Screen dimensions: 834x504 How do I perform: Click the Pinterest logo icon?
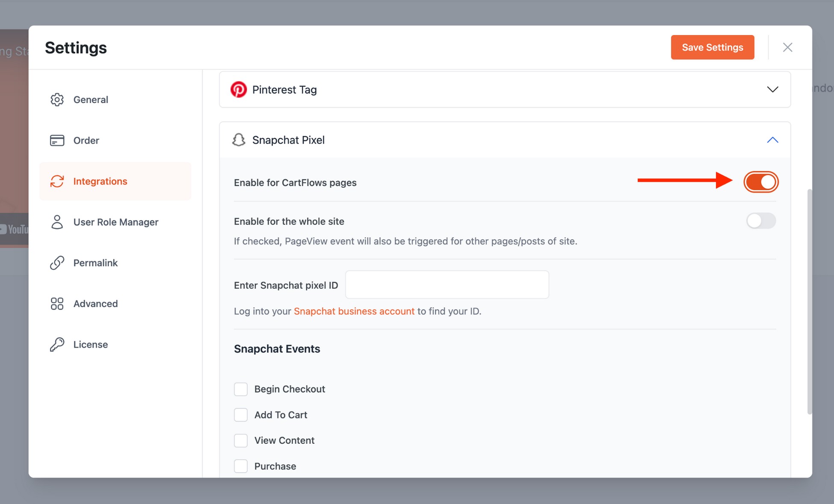(x=239, y=90)
